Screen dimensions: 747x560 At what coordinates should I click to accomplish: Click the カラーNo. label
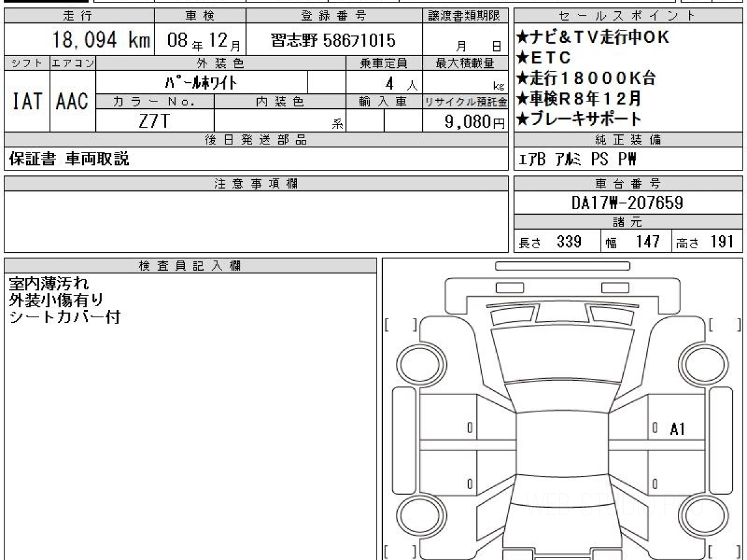(154, 102)
